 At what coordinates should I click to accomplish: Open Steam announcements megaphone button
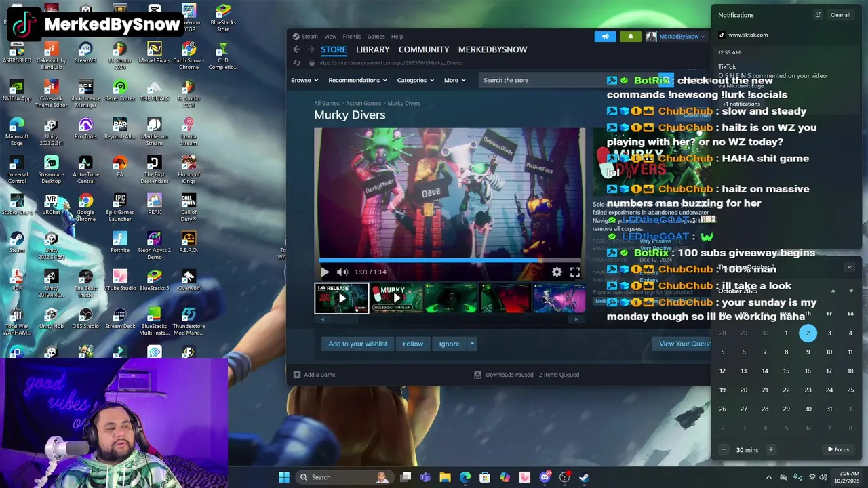tap(605, 37)
